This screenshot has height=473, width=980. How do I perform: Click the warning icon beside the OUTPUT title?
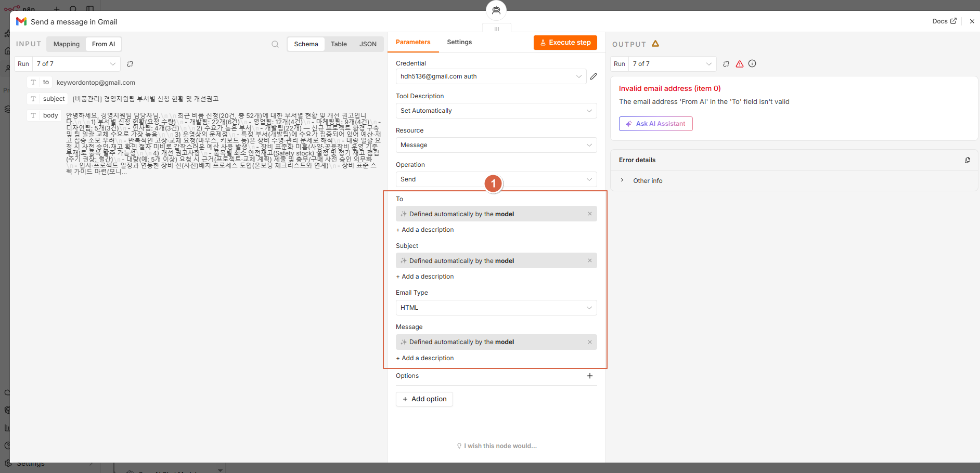point(655,44)
